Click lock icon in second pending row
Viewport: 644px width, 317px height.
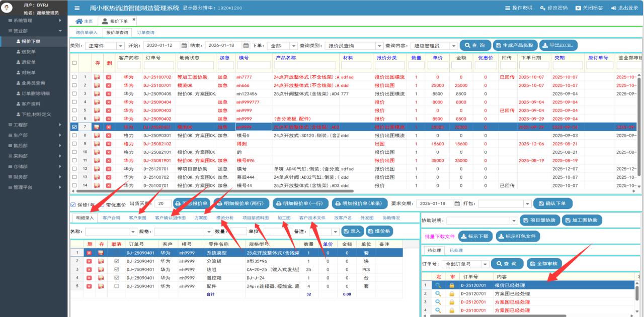(x=451, y=293)
